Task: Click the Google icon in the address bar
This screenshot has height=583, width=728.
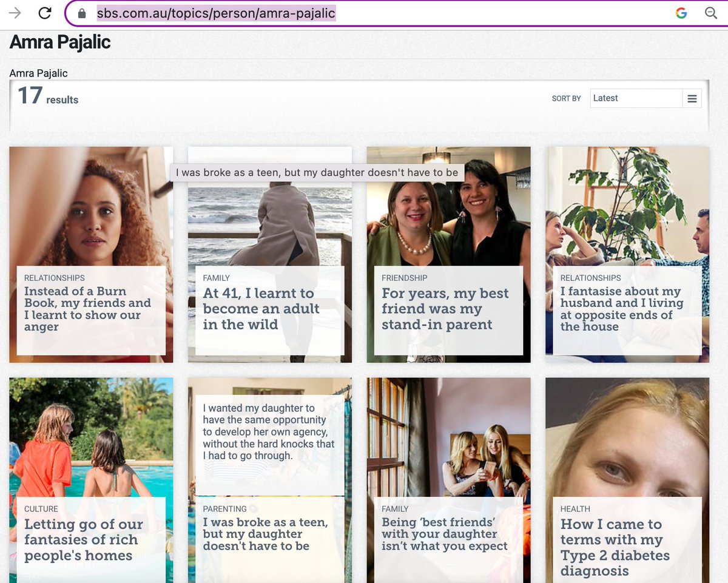Action: (x=681, y=12)
